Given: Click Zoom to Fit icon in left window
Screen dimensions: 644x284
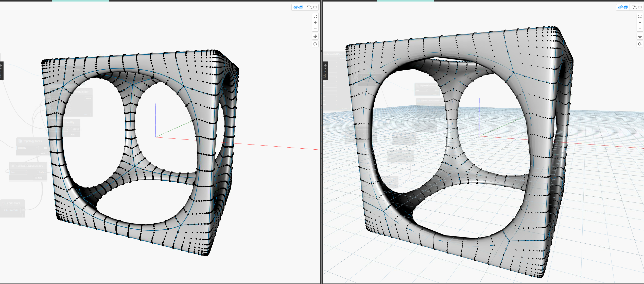Looking at the screenshot, I should click(x=315, y=16).
